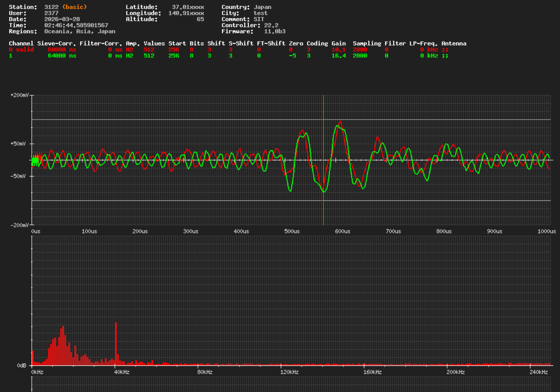Click the green channel 1 row number
Viewport: 560px width, 392px height.
[x=11, y=55]
